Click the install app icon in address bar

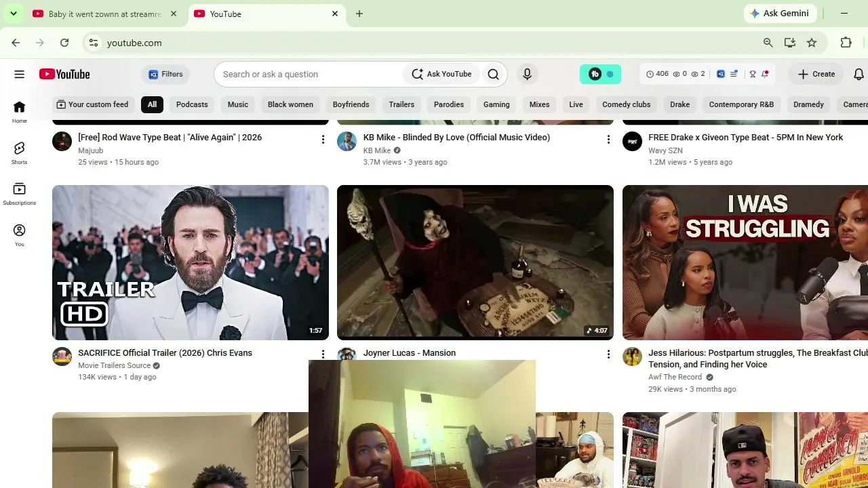790,43
